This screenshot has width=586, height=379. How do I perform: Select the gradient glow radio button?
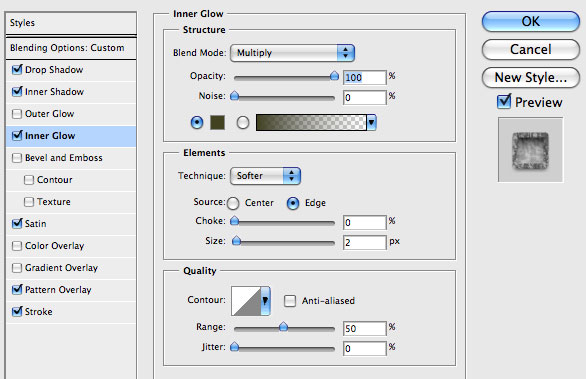point(243,122)
